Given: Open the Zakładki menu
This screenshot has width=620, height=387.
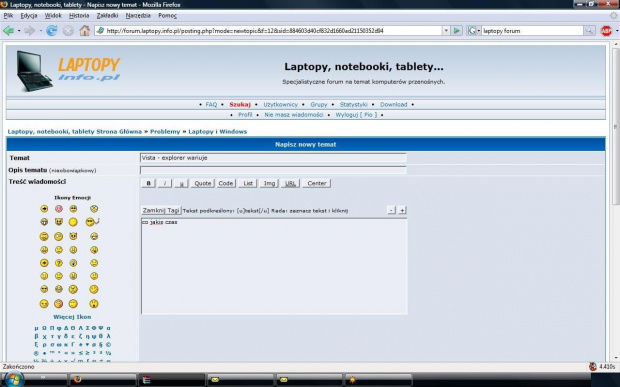Looking at the screenshot, I should tap(107, 15).
